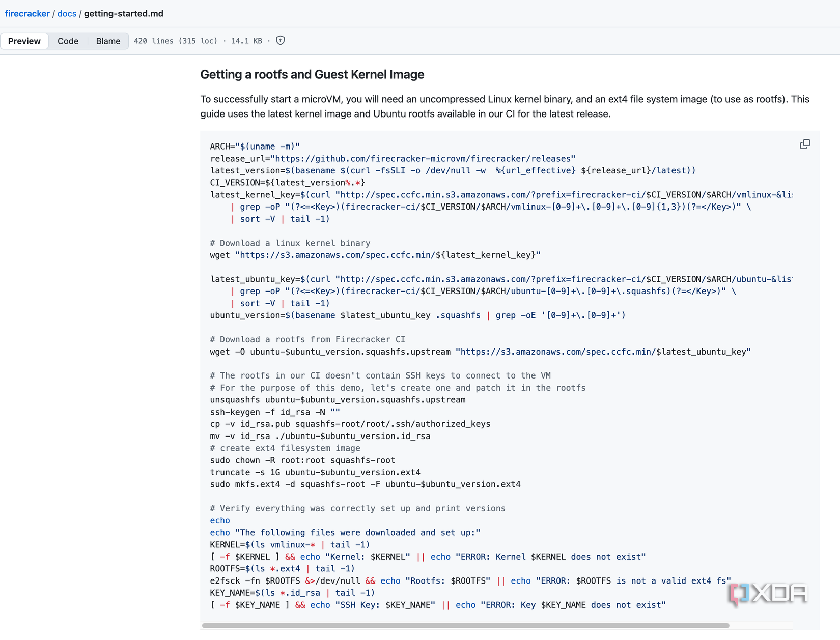This screenshot has width=840, height=640.
Task: Navigate to the docs folder
Action: tap(67, 13)
